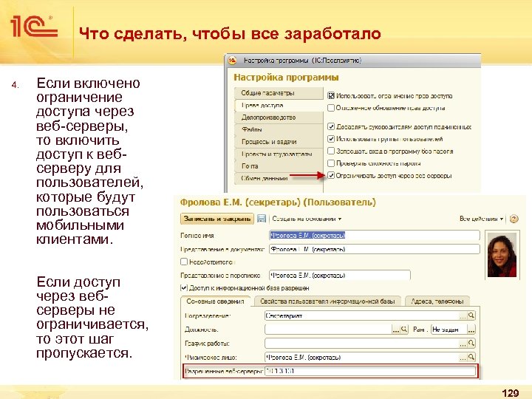
Task: Click the Настройка программы heading text
Action: tap(286, 78)
